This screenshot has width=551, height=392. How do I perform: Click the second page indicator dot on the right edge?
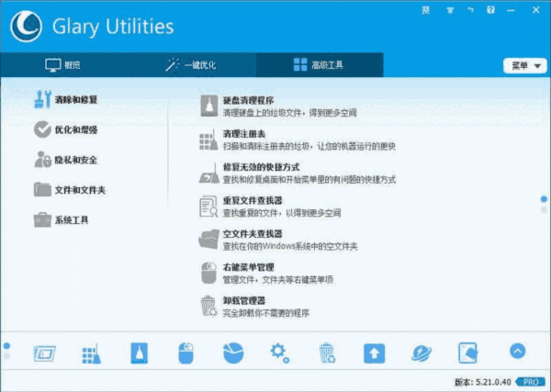coord(544,209)
